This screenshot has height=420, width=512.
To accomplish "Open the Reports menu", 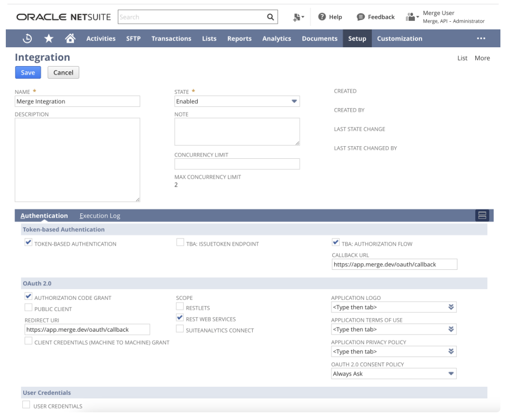I will [240, 39].
